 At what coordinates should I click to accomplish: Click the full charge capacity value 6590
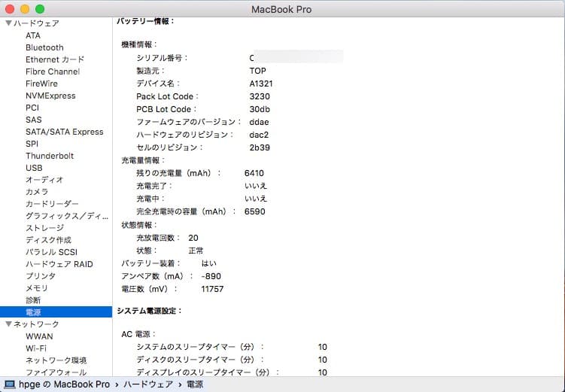point(255,211)
